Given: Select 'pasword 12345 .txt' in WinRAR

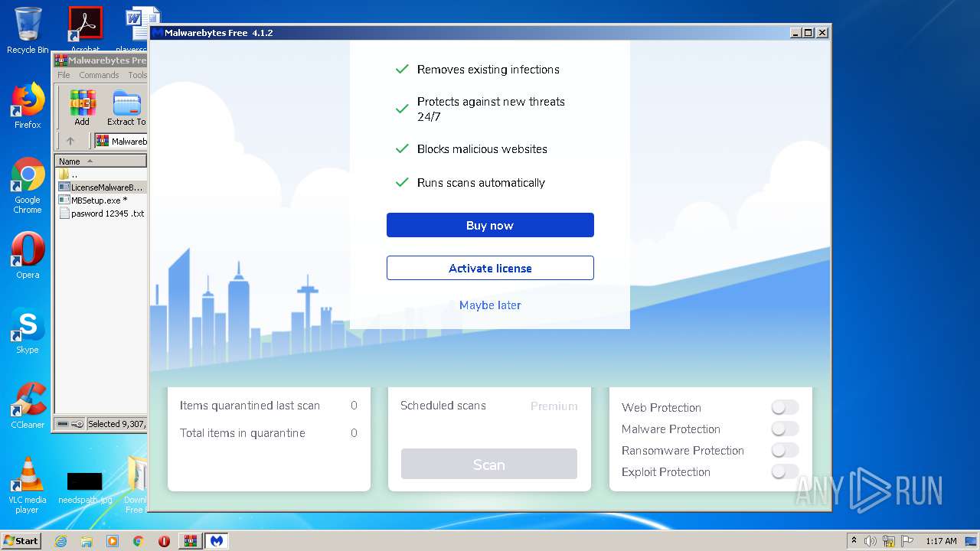Looking at the screenshot, I should click(100, 214).
